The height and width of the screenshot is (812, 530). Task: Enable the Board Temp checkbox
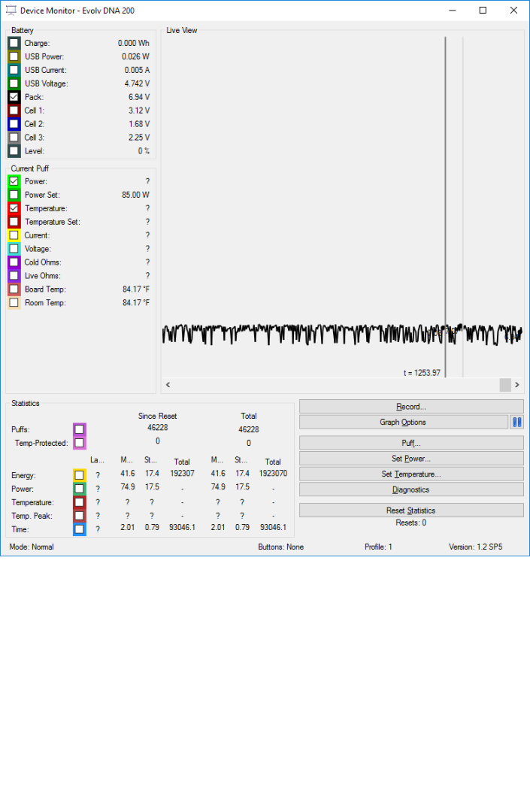14,289
